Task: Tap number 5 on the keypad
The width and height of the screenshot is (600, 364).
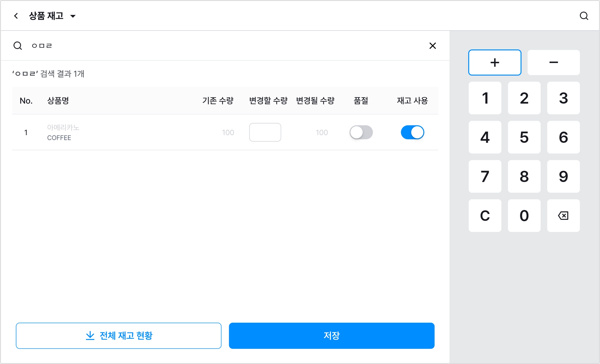Action: tap(524, 137)
